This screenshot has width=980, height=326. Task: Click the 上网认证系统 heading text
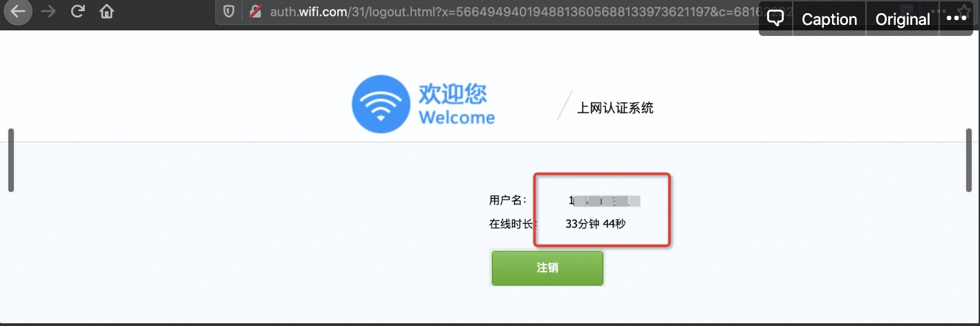point(615,108)
